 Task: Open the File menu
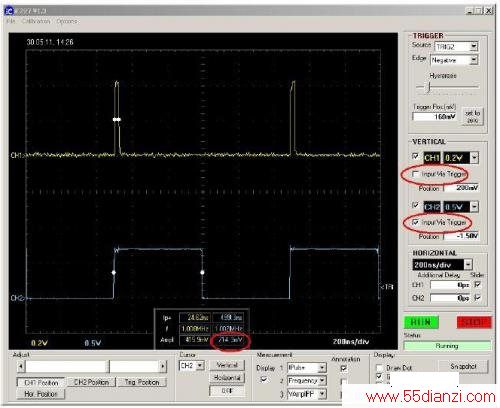11,21
